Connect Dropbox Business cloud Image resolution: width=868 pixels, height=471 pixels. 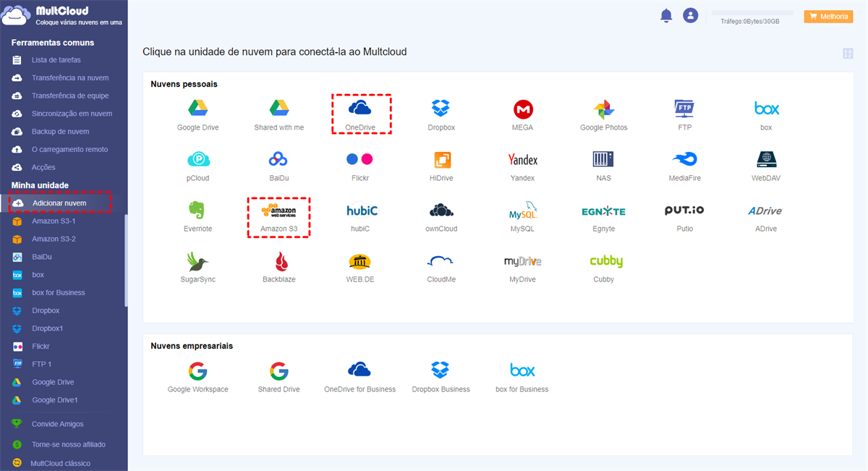tap(441, 377)
